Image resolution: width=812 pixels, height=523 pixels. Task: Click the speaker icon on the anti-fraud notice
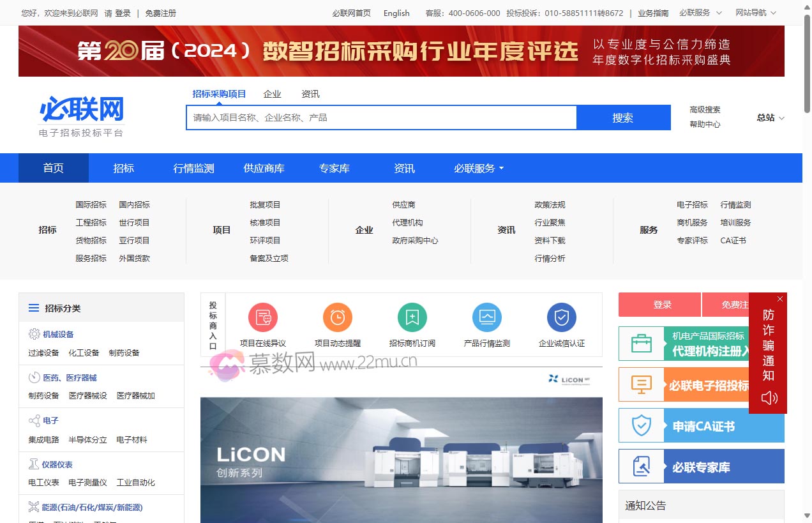(768, 397)
